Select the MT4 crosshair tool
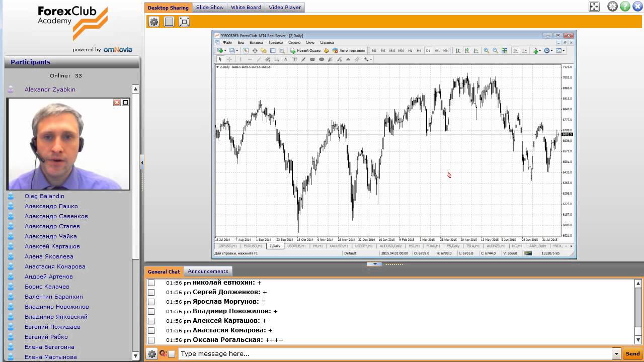 (229, 59)
